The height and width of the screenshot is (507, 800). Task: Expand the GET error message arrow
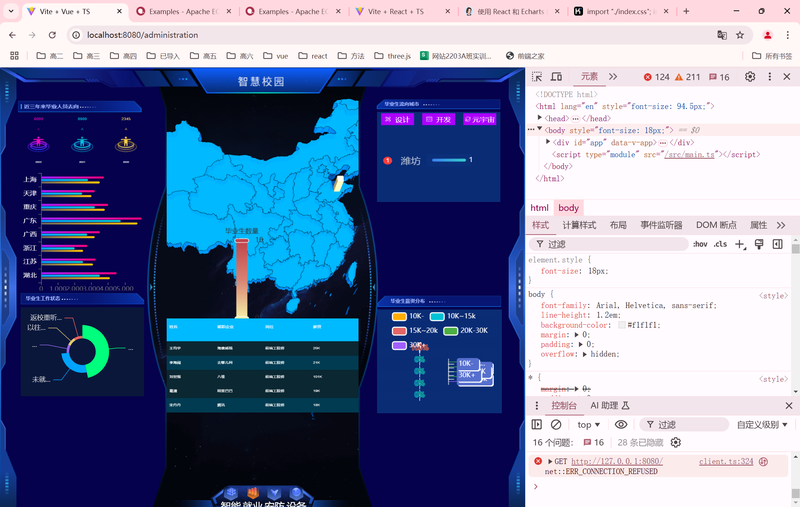click(550, 461)
